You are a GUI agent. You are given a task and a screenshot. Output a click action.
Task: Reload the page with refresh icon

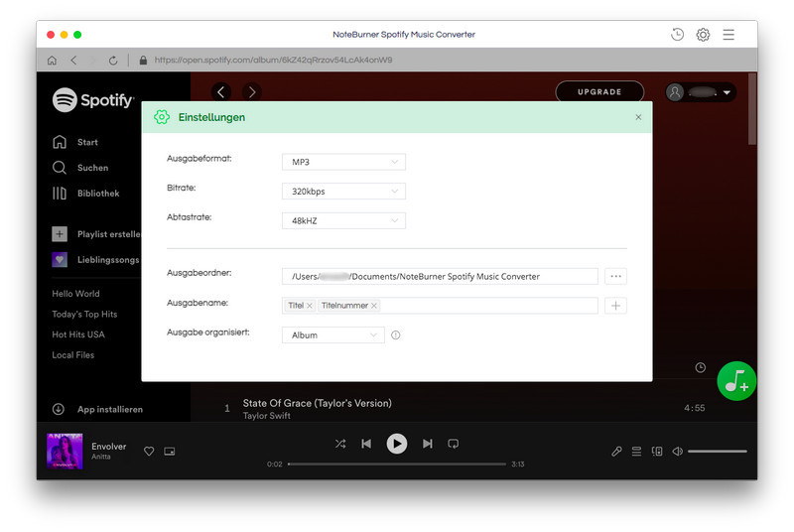coord(113,61)
